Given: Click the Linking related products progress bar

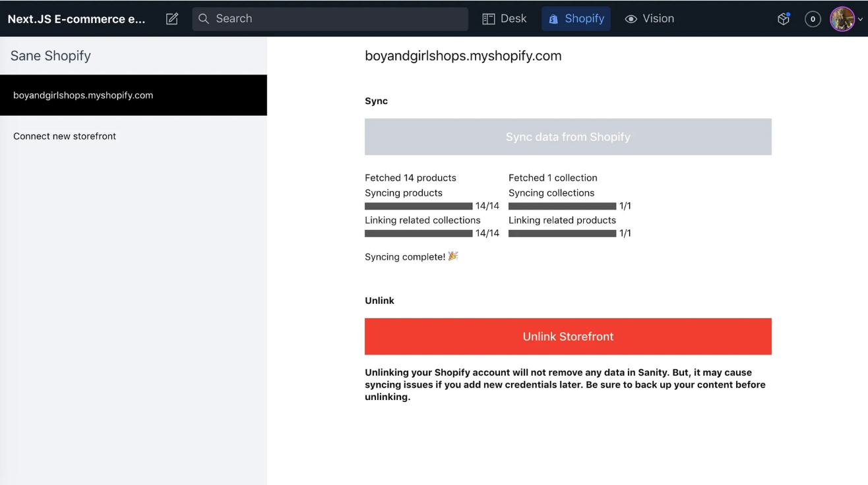Looking at the screenshot, I should [x=563, y=233].
